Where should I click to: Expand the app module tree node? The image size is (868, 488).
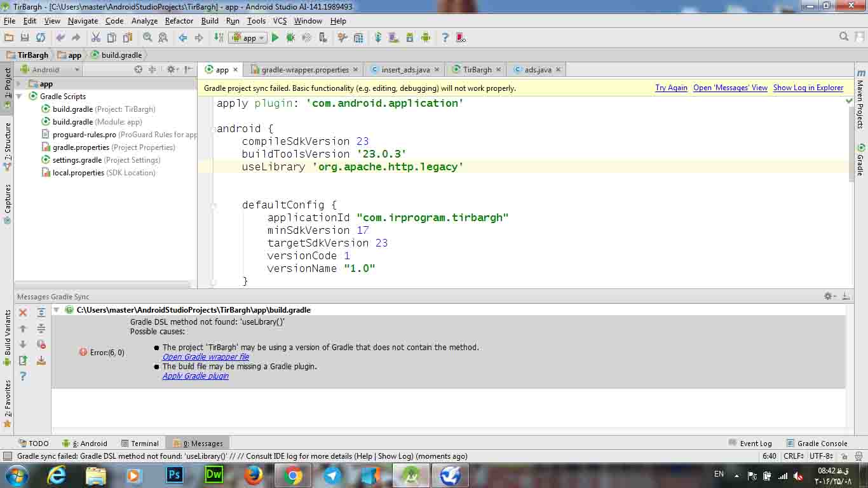[x=19, y=84]
